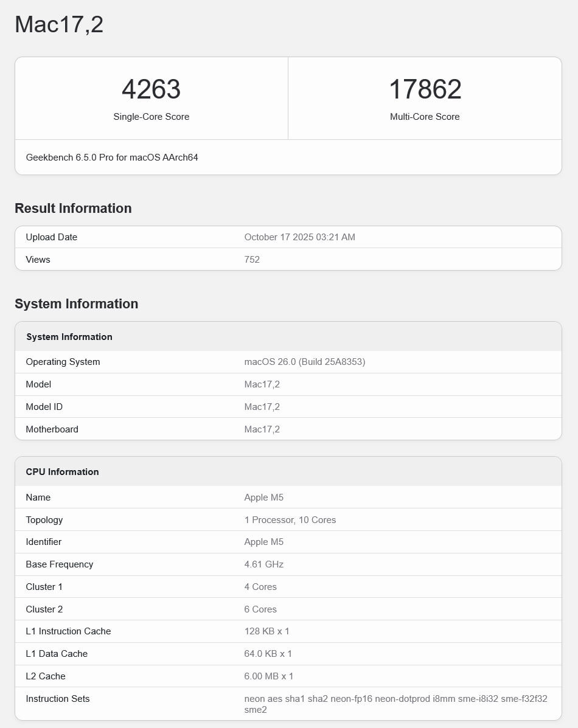Select the Mac17,2 value in Motherboard row

[x=262, y=429]
